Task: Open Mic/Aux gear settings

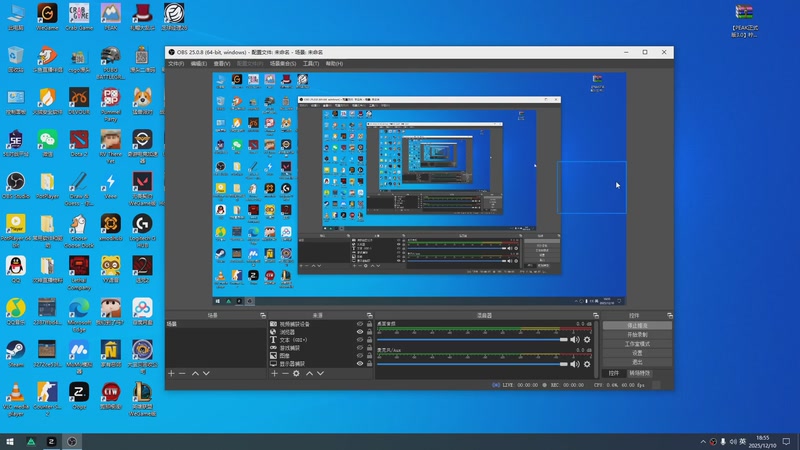Action: click(x=587, y=364)
